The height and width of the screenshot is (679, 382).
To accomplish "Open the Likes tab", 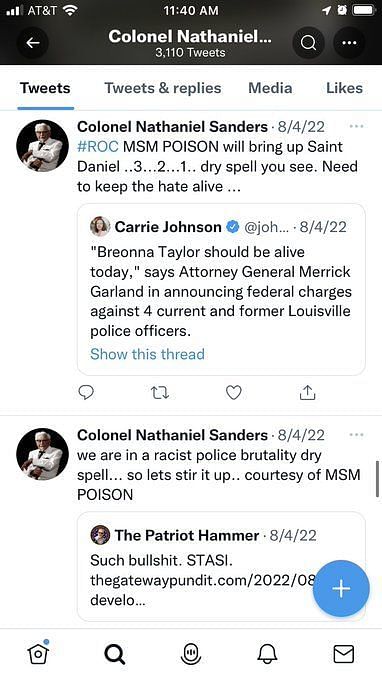I will click(344, 88).
